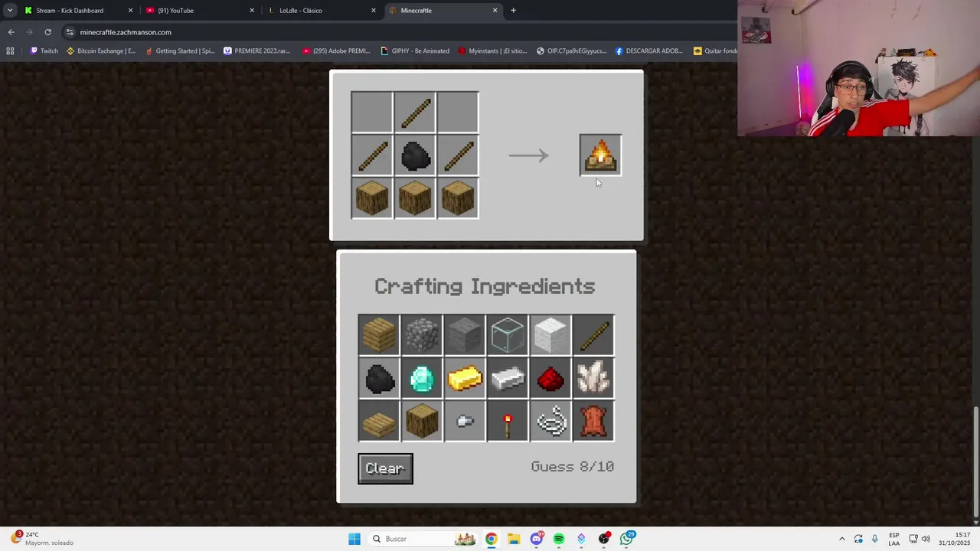Open the Myinstants bookmark
The height and width of the screenshot is (551, 980).
coord(492,51)
